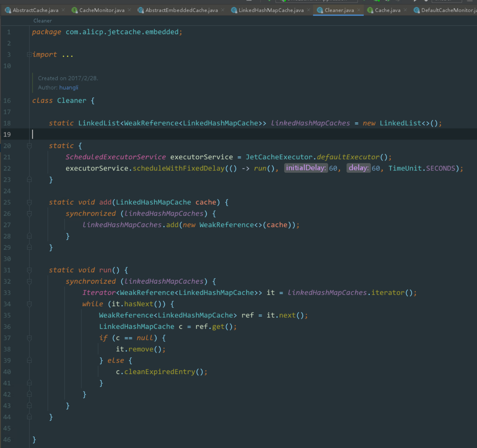Click the Cleaner breadcrumb
The image size is (477, 448).
[43, 21]
